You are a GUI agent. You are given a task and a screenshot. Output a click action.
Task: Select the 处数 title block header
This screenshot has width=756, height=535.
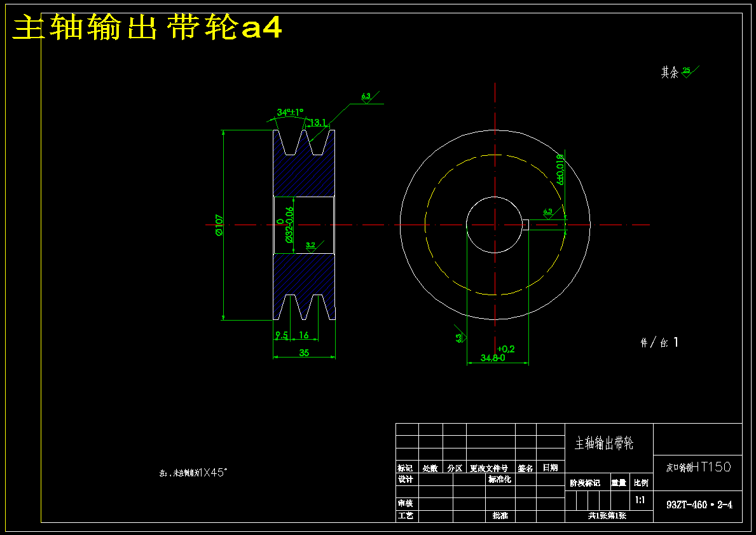pos(430,468)
